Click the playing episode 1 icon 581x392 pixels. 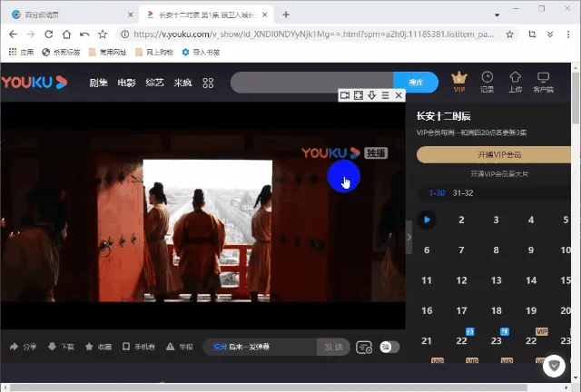(427, 220)
